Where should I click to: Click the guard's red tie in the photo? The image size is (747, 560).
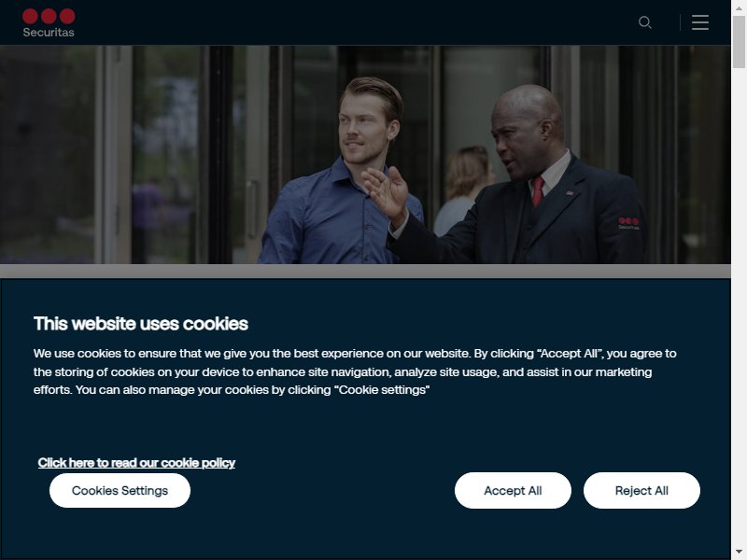[538, 191]
